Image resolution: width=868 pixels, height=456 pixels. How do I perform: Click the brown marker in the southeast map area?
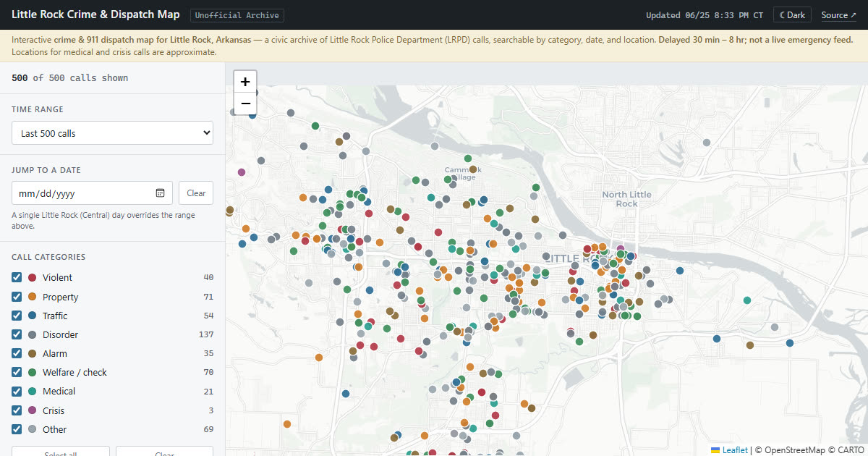(749, 345)
